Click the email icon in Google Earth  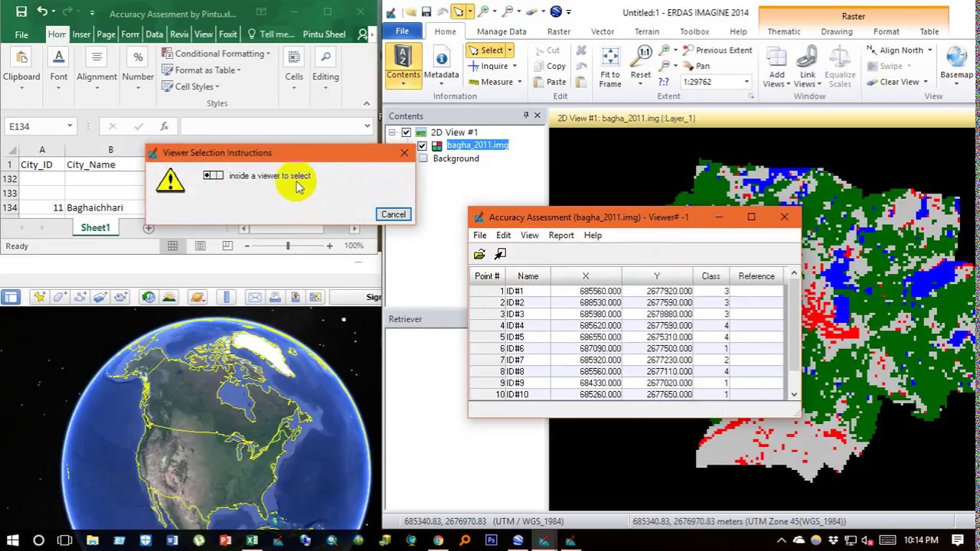tap(254, 297)
